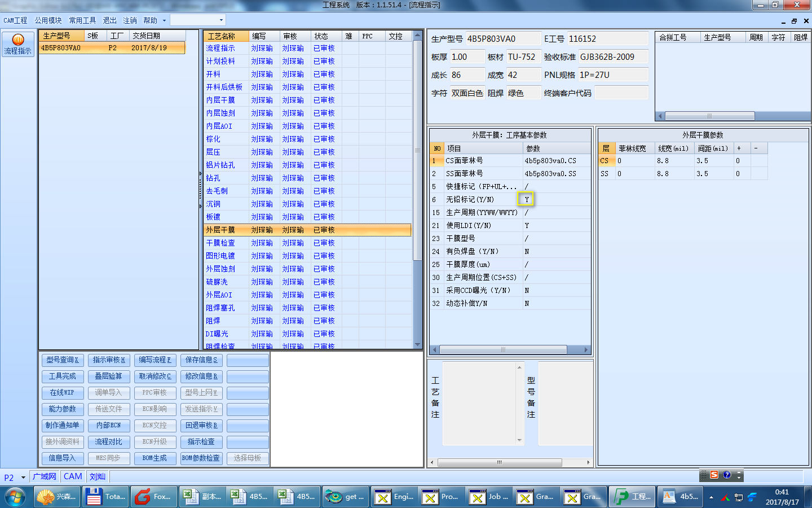
Task: Click the 回退审核 button
Action: [201, 426]
